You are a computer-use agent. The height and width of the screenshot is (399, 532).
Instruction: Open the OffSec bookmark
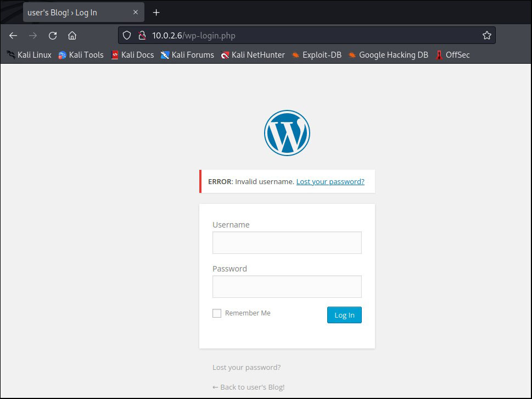[452, 54]
